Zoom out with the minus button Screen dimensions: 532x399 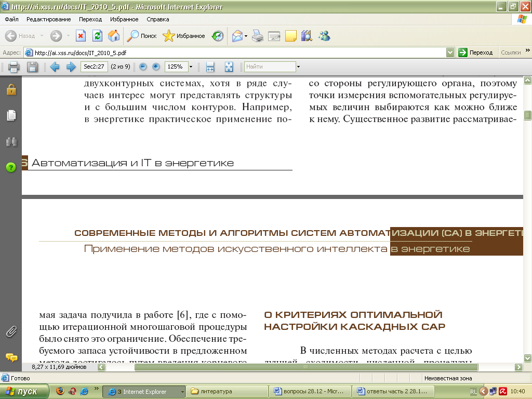[143, 67]
